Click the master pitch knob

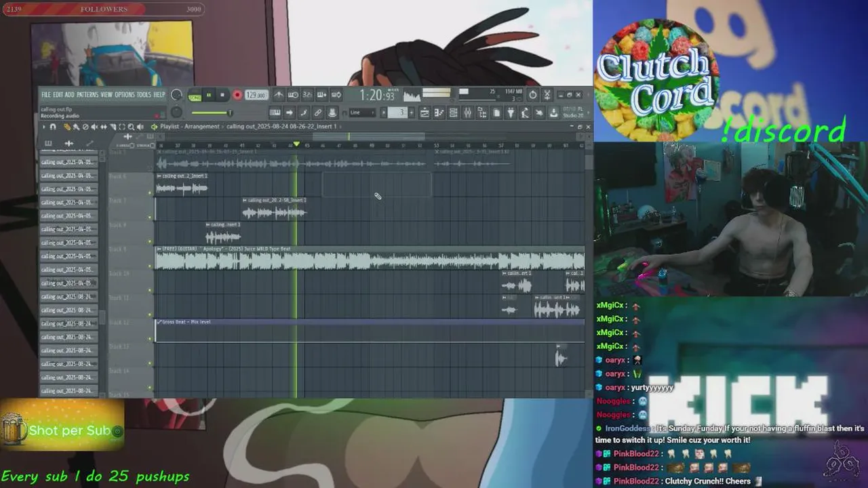(x=176, y=112)
